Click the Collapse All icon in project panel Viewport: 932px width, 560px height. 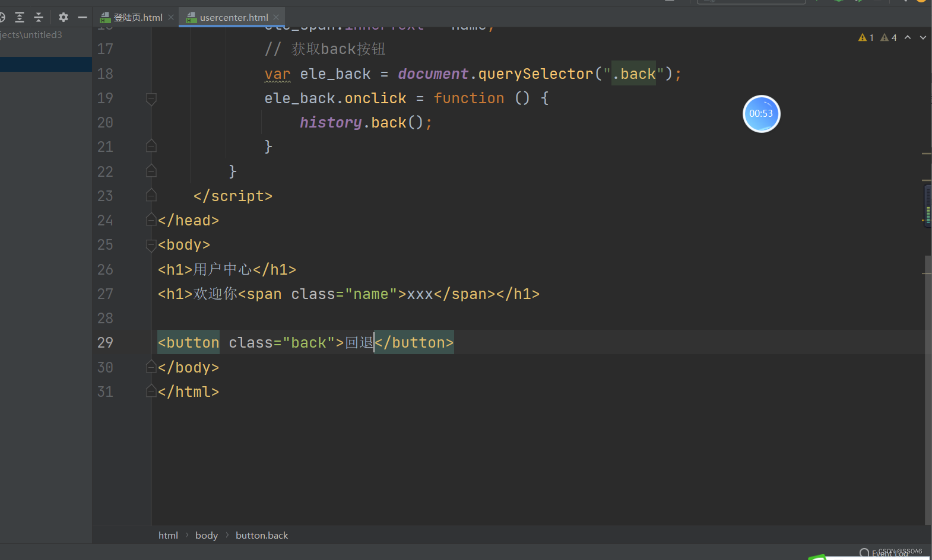(39, 17)
